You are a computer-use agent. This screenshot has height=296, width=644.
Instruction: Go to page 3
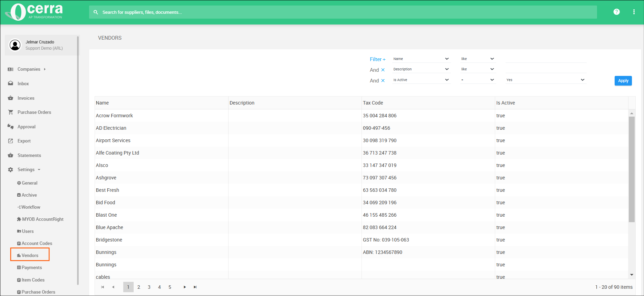[x=149, y=287]
